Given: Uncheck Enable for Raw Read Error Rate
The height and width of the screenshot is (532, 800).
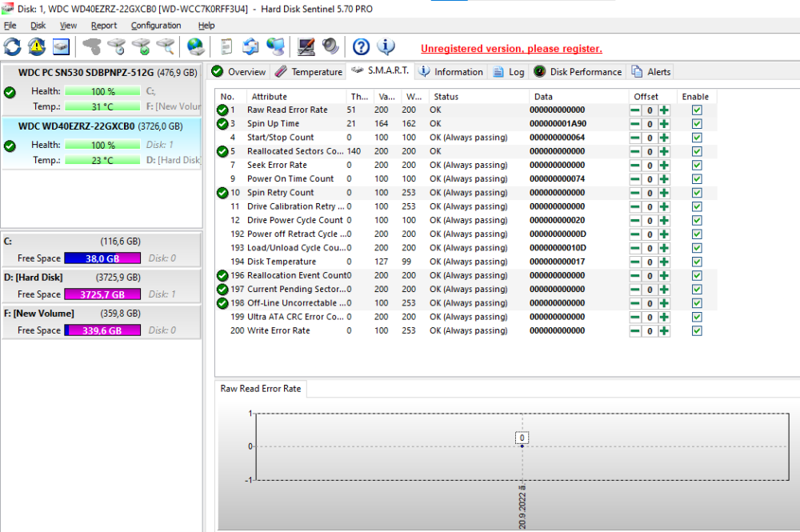Looking at the screenshot, I should (697, 110).
